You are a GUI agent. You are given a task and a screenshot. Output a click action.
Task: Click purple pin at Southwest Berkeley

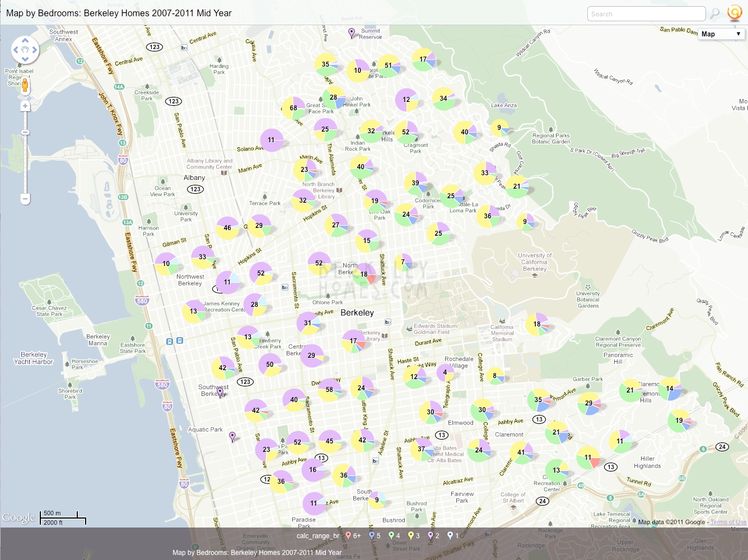[220, 393]
